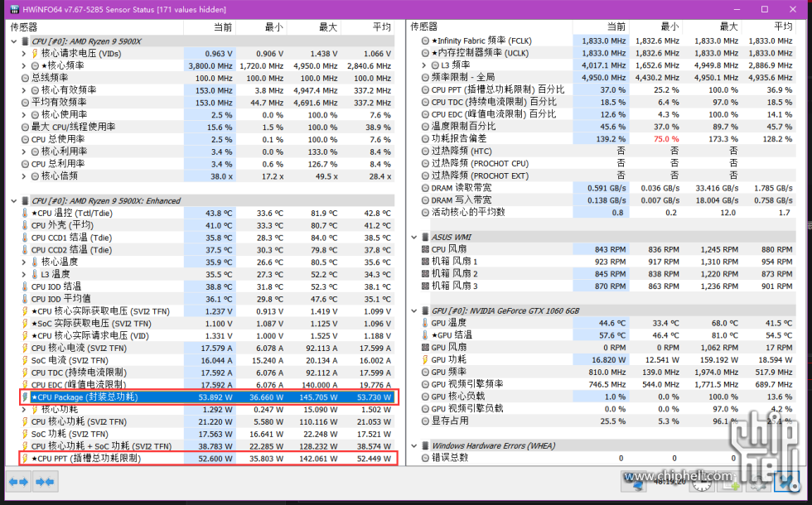Close sensor window with the blue X button
The image size is (812, 505).
786,482
